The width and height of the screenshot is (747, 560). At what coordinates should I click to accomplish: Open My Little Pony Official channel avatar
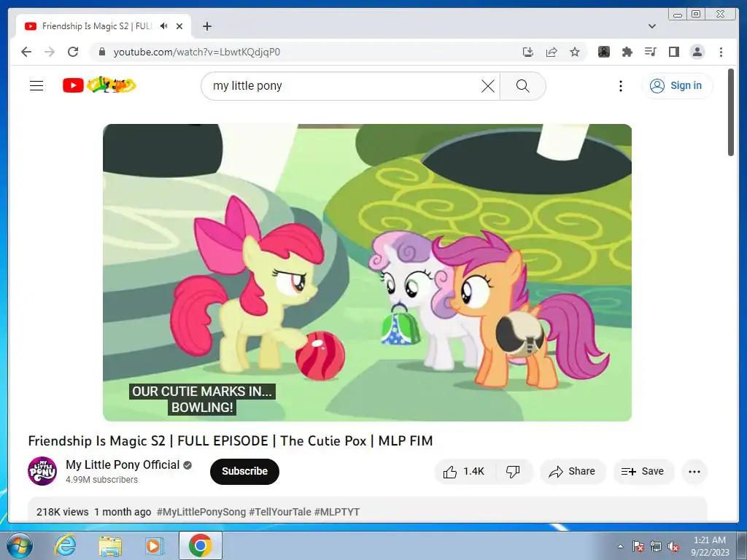coord(42,471)
